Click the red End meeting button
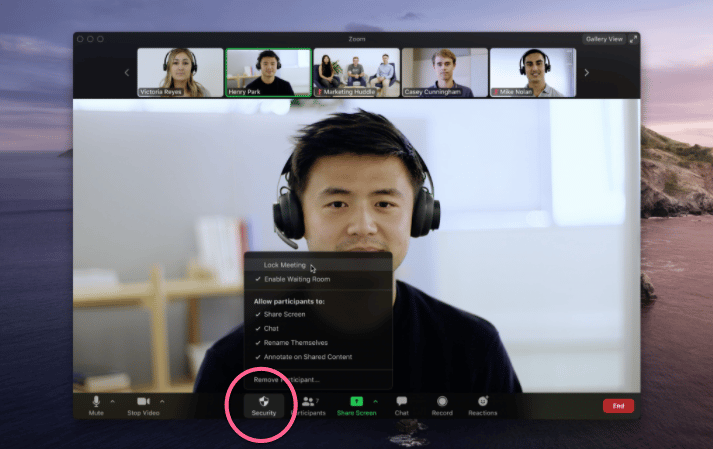This screenshot has height=449, width=713. click(618, 406)
